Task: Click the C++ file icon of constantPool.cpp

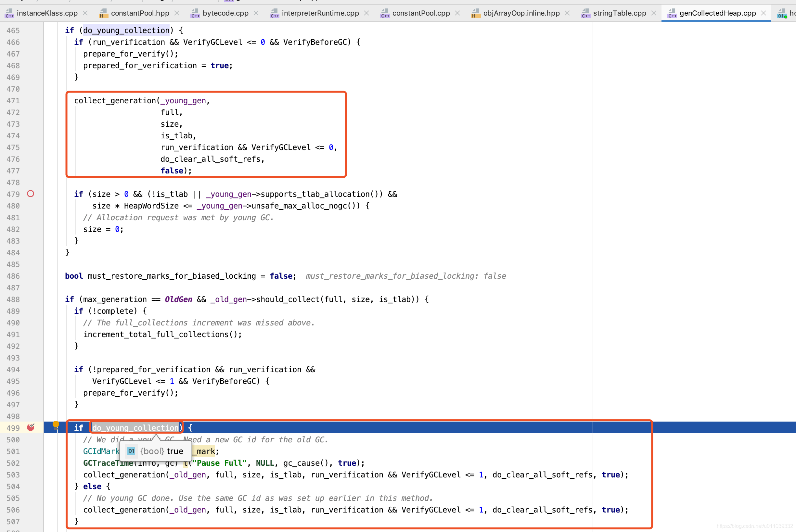Action: click(385, 13)
